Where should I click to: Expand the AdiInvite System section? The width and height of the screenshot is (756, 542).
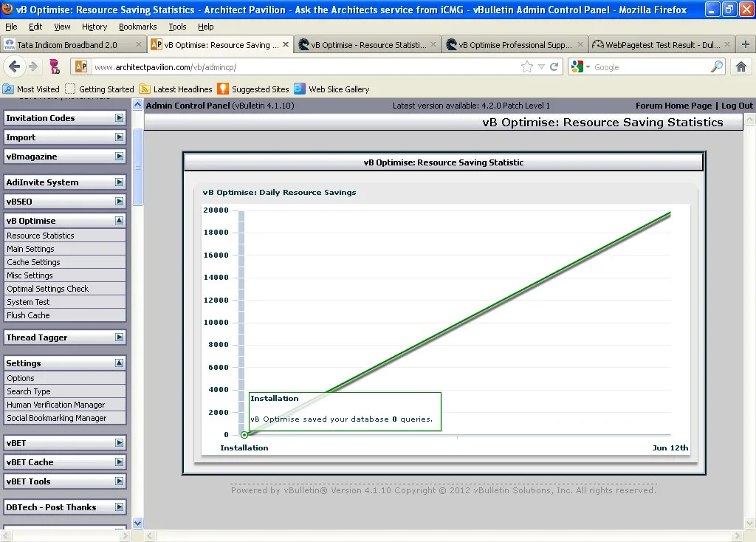[119, 182]
